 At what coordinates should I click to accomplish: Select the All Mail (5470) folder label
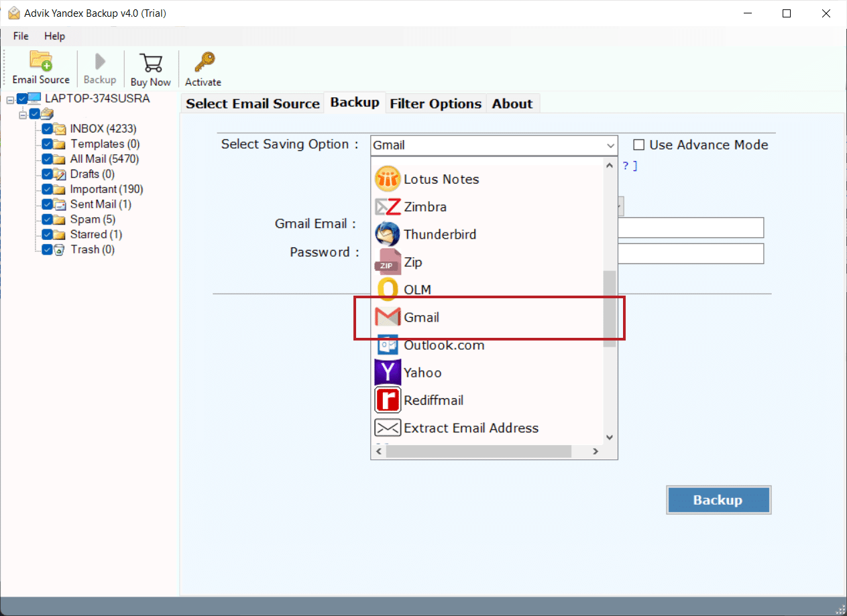coord(105,159)
